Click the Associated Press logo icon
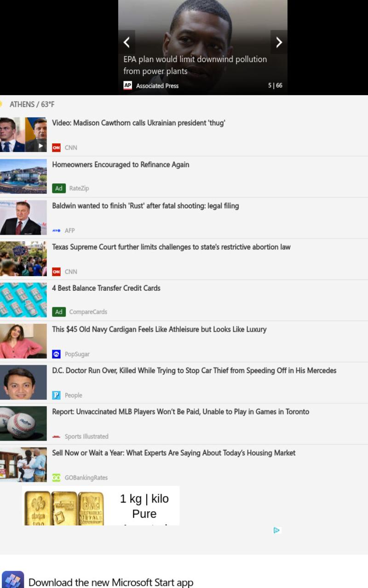Image resolution: width=368 pixels, height=588 pixels. pos(128,85)
